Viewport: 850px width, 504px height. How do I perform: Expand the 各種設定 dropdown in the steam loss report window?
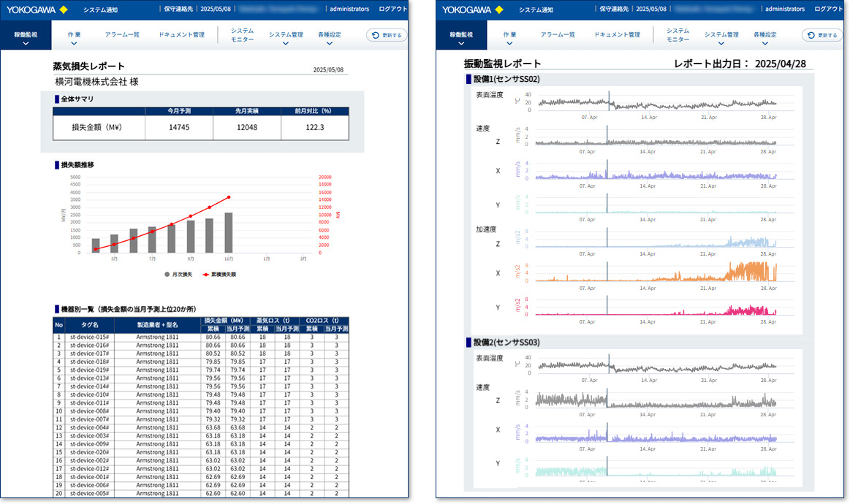point(329,43)
